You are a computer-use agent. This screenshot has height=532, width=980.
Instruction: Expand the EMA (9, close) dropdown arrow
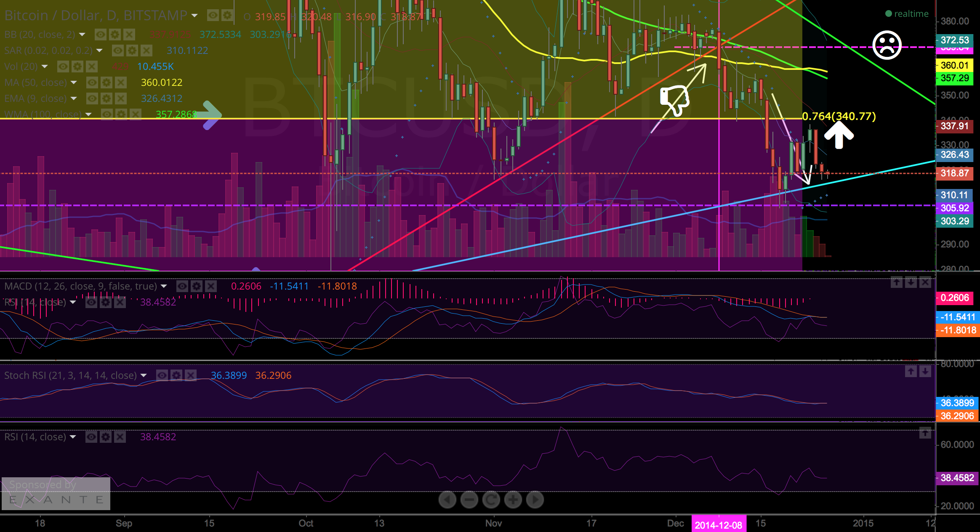tap(74, 98)
